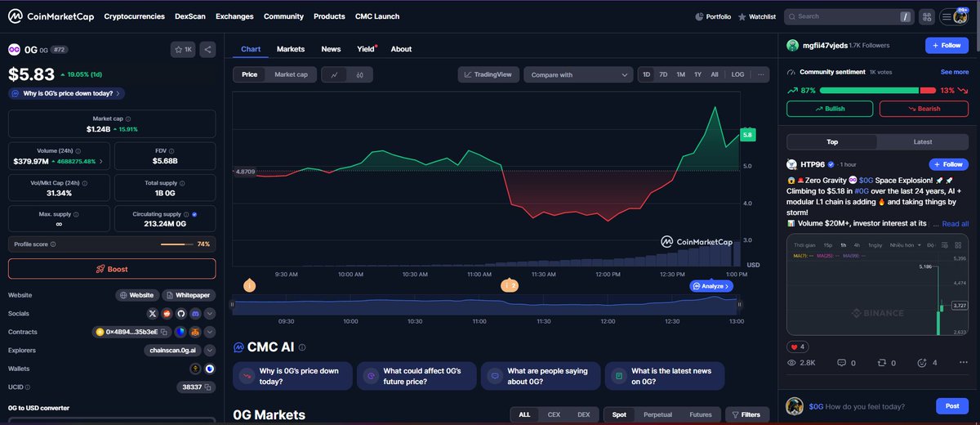The width and height of the screenshot is (980, 425).
Task: Click the Binance wallet icon in Wallets
Action: pyautogui.click(x=195, y=369)
